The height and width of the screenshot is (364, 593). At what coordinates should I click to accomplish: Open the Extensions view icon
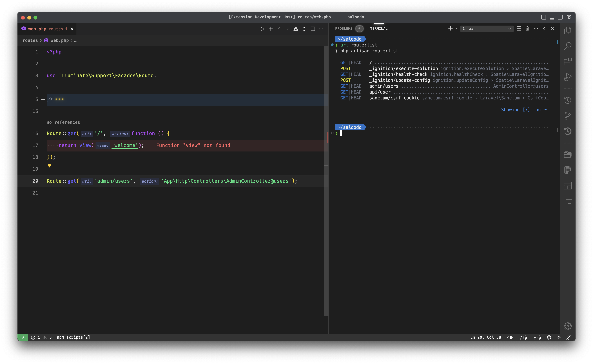(567, 62)
